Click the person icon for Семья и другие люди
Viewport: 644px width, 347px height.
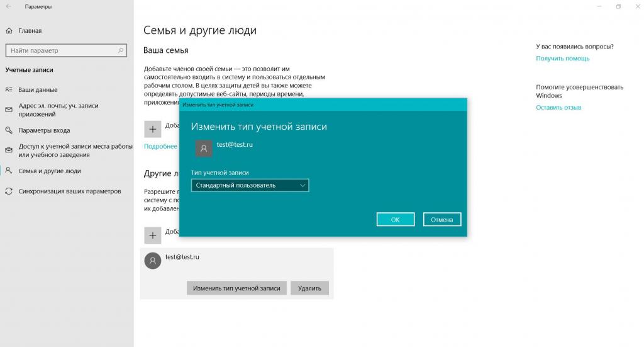tap(9, 171)
